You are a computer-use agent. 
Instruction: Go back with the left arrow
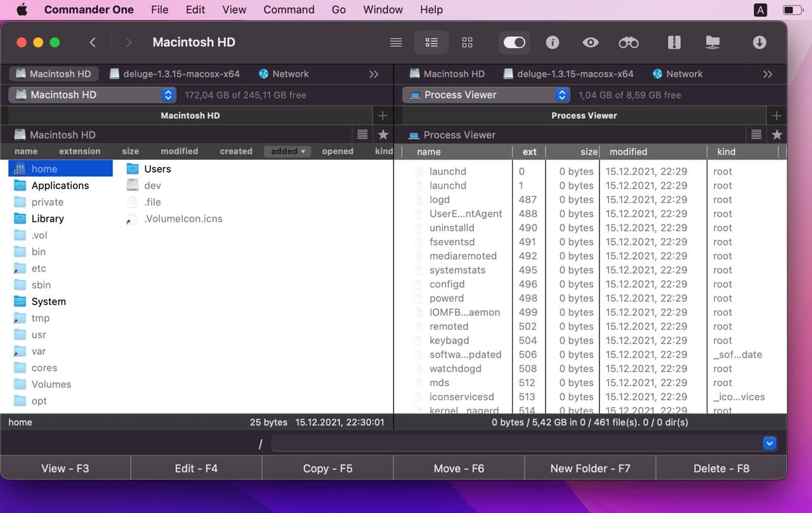[93, 43]
